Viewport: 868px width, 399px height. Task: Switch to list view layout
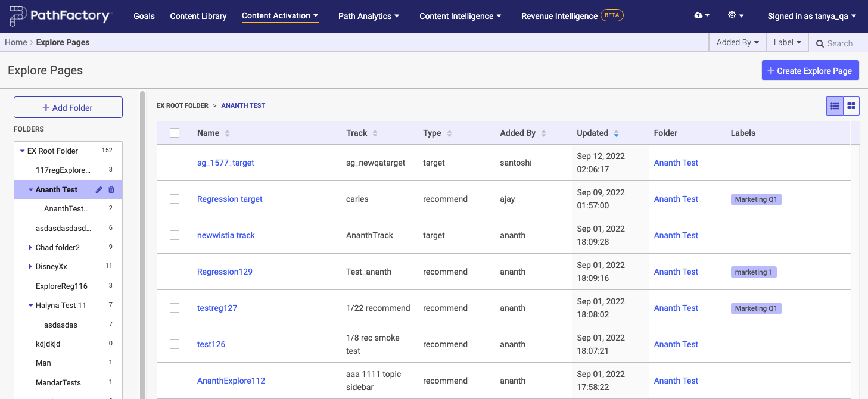click(835, 106)
